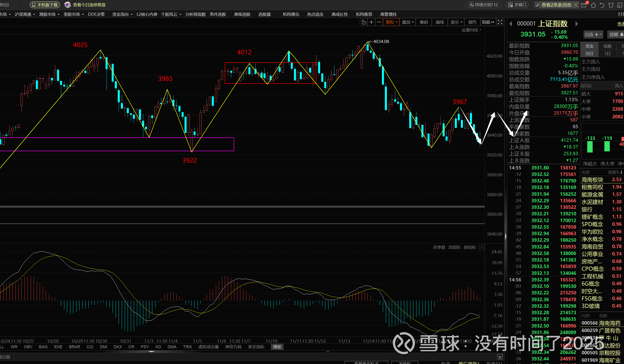Image resolution: width=624 pixels, height=364 pixels.
Task: Toggle the 画线 drawing tools
Action: coord(440,22)
